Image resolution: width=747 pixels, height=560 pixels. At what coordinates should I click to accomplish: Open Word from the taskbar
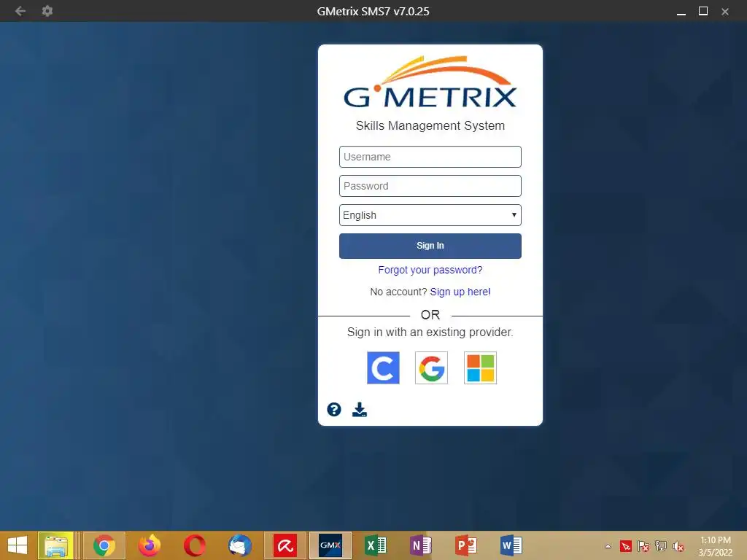[511, 545]
